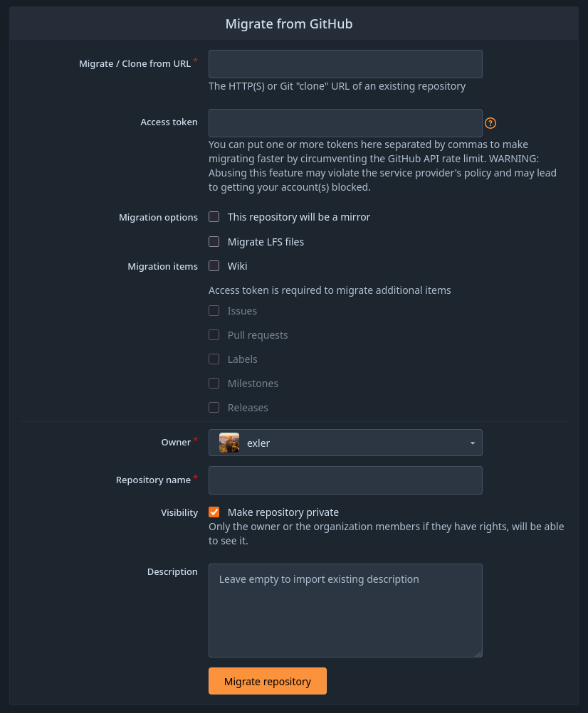The height and width of the screenshot is (713, 588).
Task: Enable "This repository will be a mirror"
Action: click(x=214, y=216)
